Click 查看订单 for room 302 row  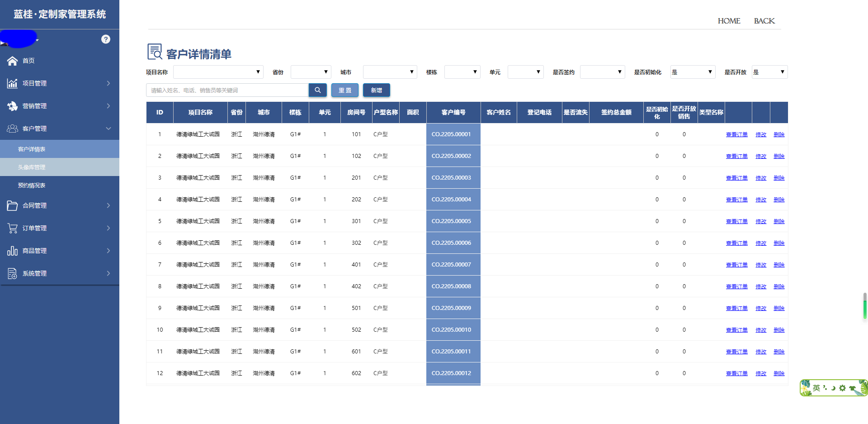tap(737, 243)
